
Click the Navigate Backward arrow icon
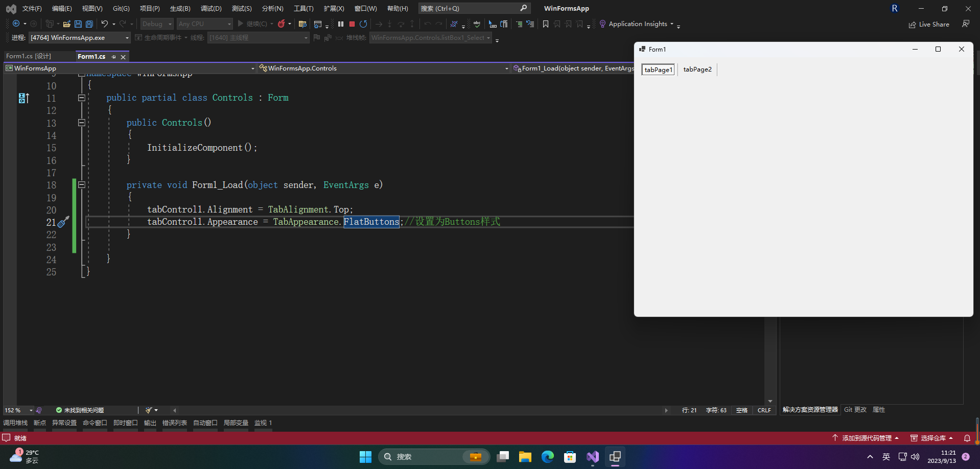[x=16, y=24]
